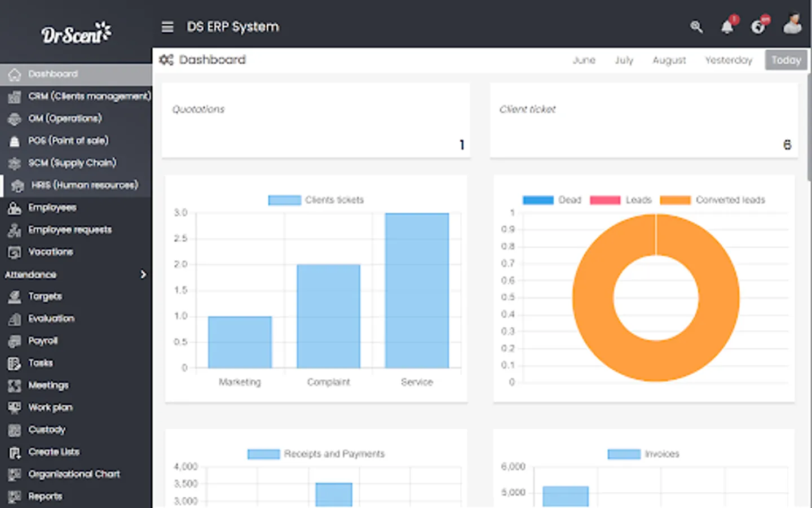The height and width of the screenshot is (508, 812).
Task: Open the Vacations calendar icon
Action: click(x=14, y=252)
